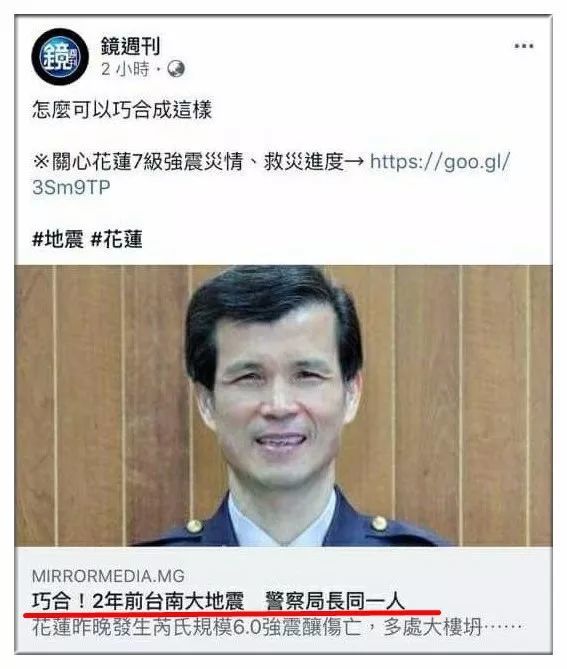Screen dimensions: 567x669
Task: Click the caption 怎麼可以巧合成這樣
Action: tap(122, 110)
